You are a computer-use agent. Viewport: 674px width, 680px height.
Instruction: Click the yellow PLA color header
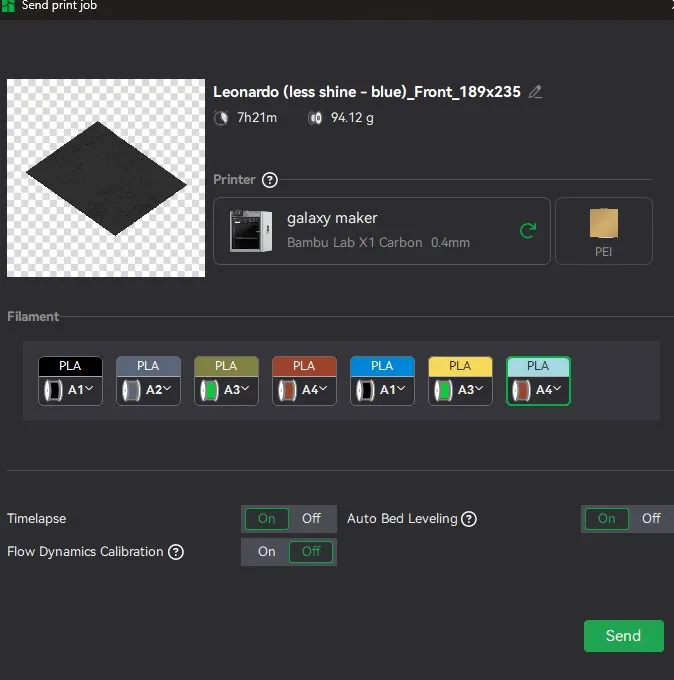[460, 366]
